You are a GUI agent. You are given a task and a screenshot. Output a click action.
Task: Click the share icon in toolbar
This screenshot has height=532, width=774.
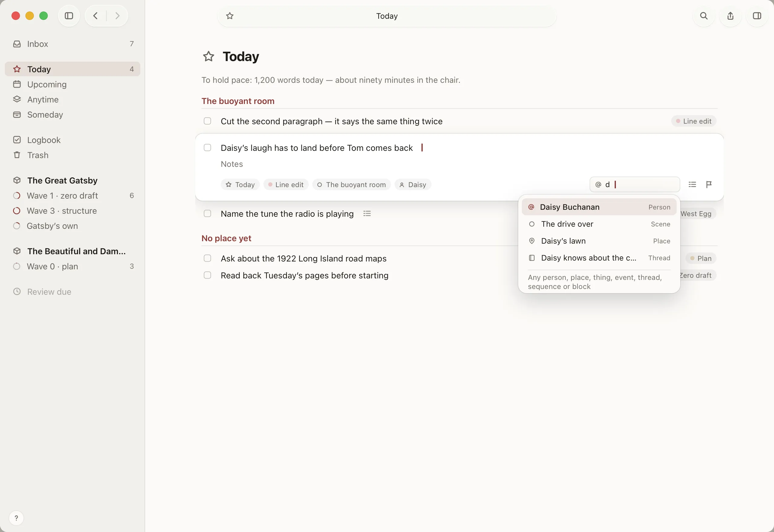tap(730, 16)
